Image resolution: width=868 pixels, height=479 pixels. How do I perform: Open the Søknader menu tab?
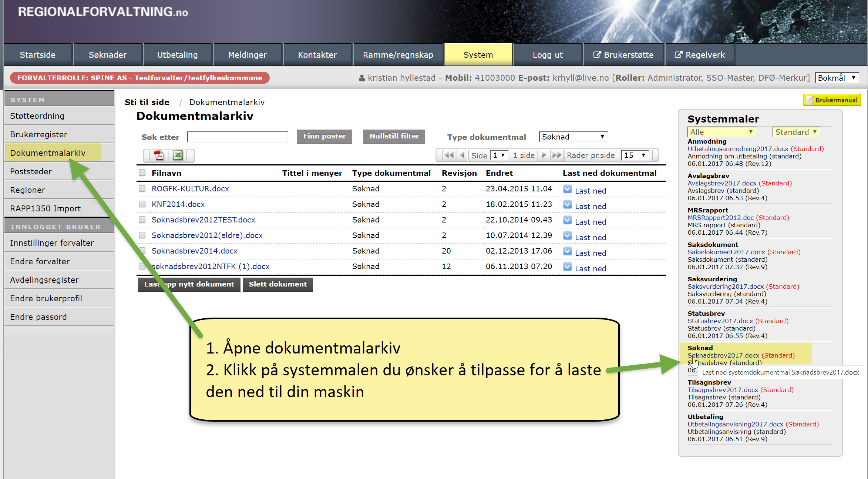pyautogui.click(x=108, y=55)
